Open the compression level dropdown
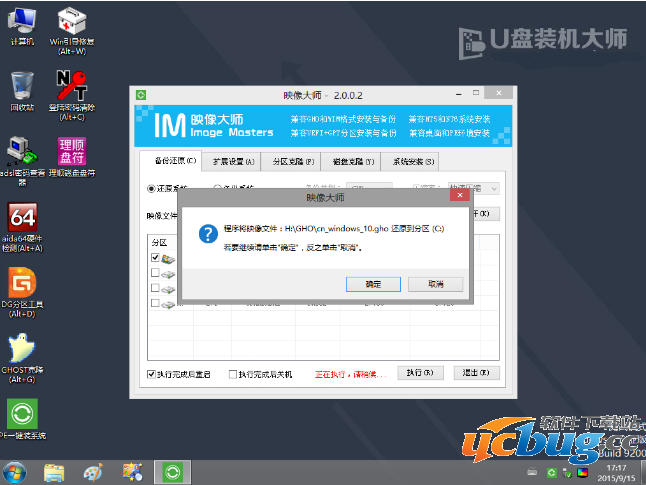Screen dimensions: 646x485 coord(474,188)
